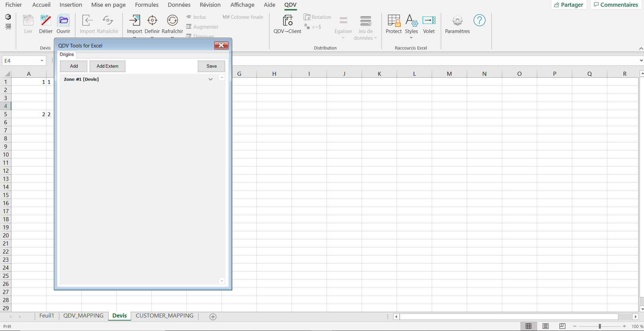Click the zoom slider handle

coord(600,326)
